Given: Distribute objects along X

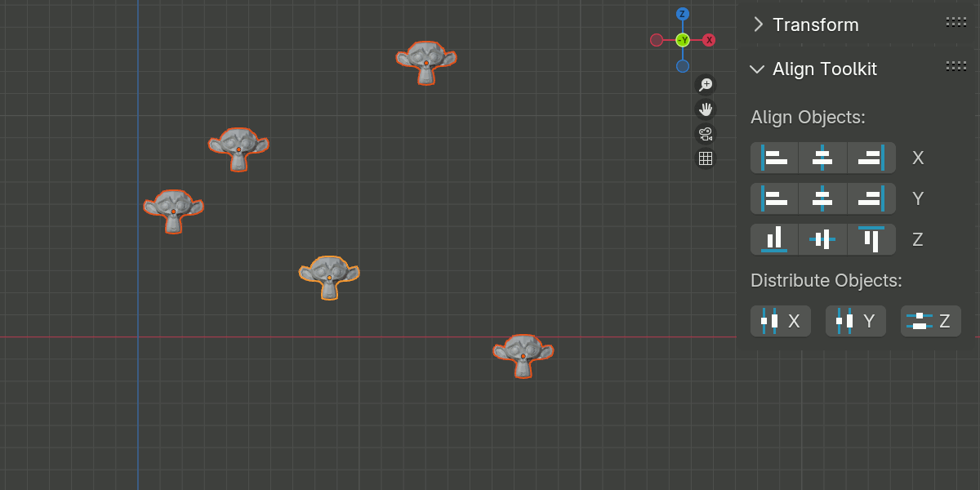Looking at the screenshot, I should [781, 321].
